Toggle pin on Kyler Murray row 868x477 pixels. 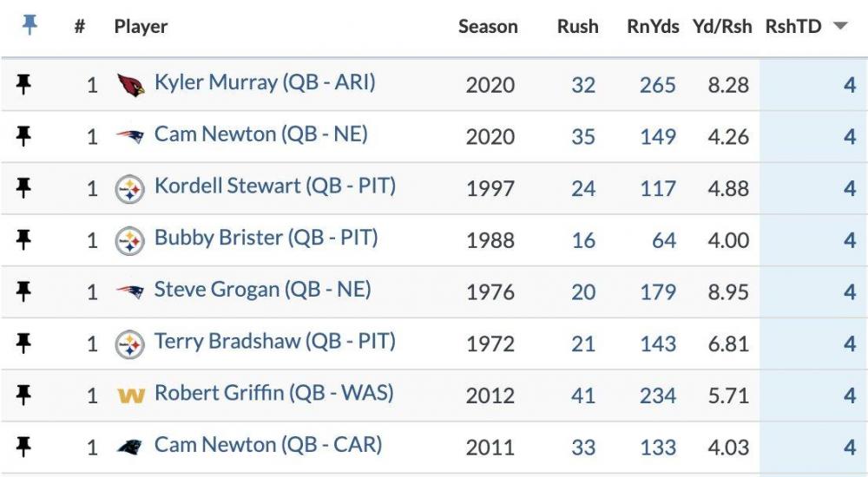pyautogui.click(x=24, y=85)
